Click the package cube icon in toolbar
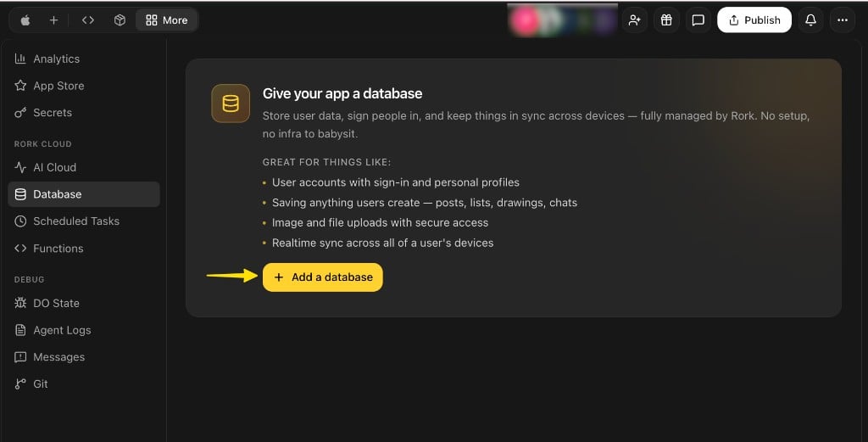 (x=120, y=20)
